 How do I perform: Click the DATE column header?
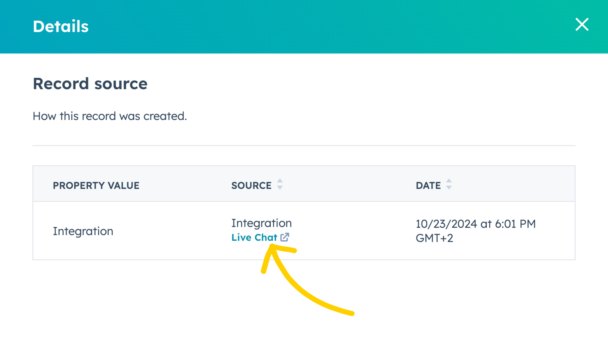click(428, 185)
